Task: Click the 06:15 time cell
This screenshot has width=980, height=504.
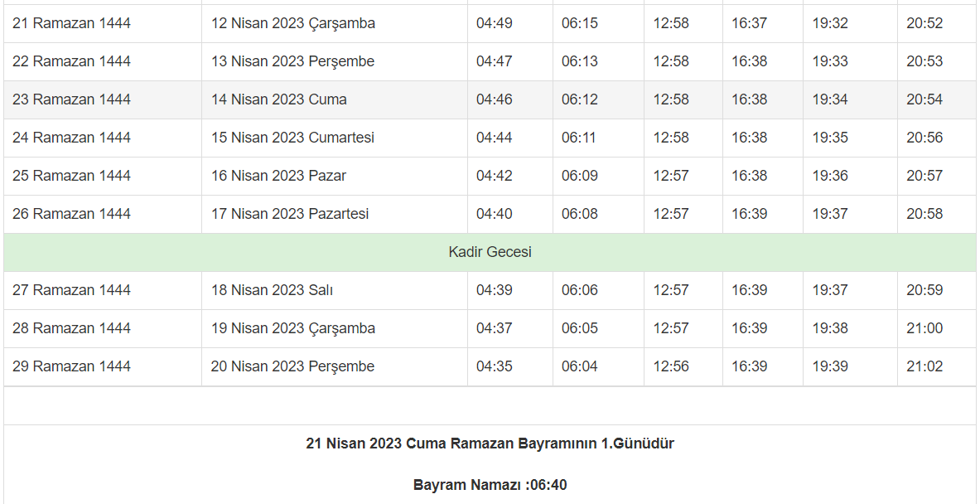Action: click(580, 23)
